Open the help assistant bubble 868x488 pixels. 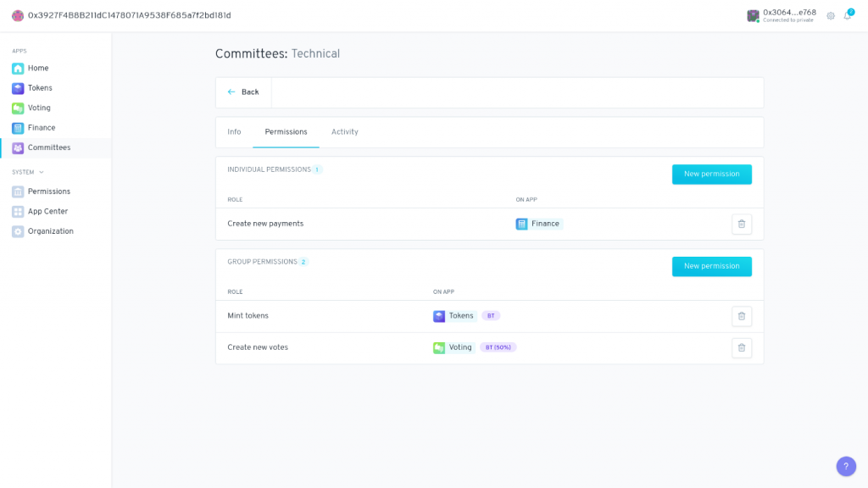[845, 466]
